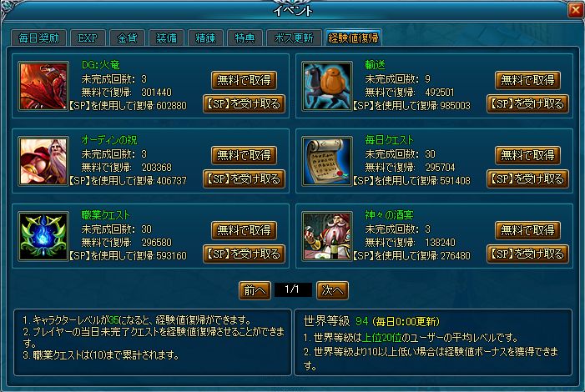The height and width of the screenshot is (392, 585).
Task: Use 【SP】を受け取る for オーディンの祝
Action: click(x=244, y=178)
